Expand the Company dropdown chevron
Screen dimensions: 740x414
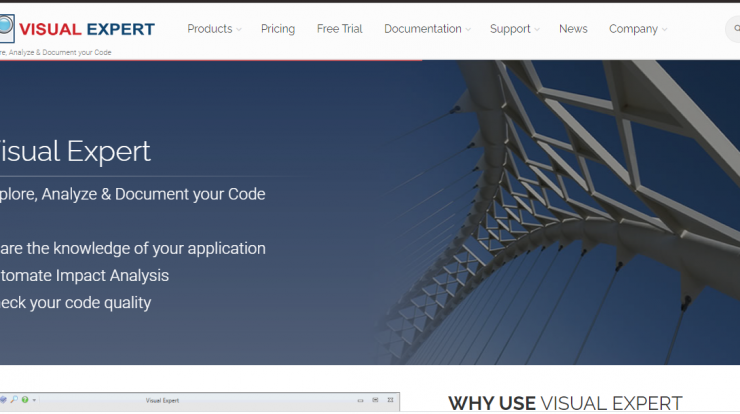click(x=664, y=30)
